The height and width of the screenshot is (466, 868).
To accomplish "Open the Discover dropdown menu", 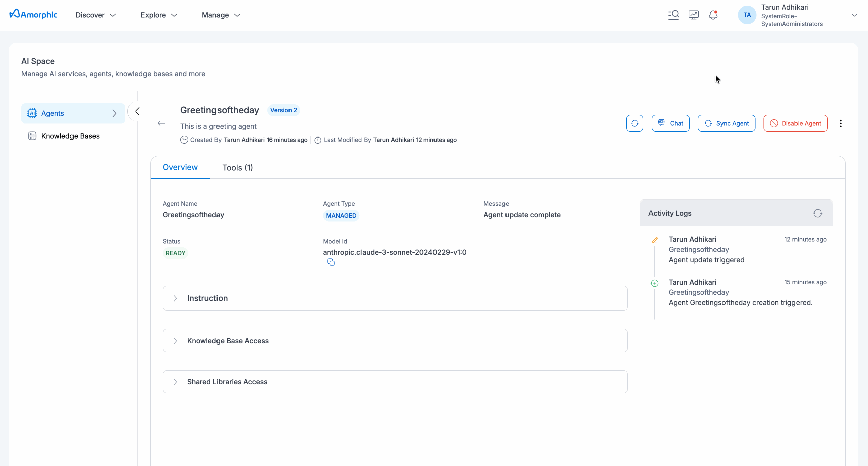I will pos(96,15).
